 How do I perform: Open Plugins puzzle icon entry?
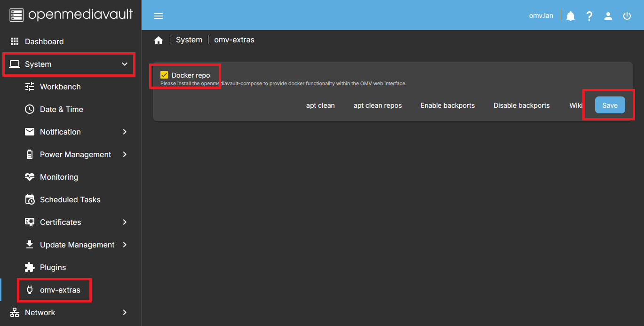click(30, 267)
